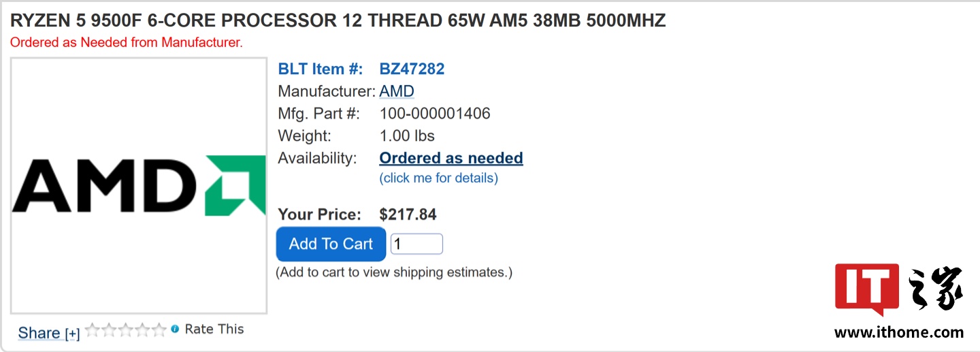
Task: Click the first rating star
Action: coord(92,330)
